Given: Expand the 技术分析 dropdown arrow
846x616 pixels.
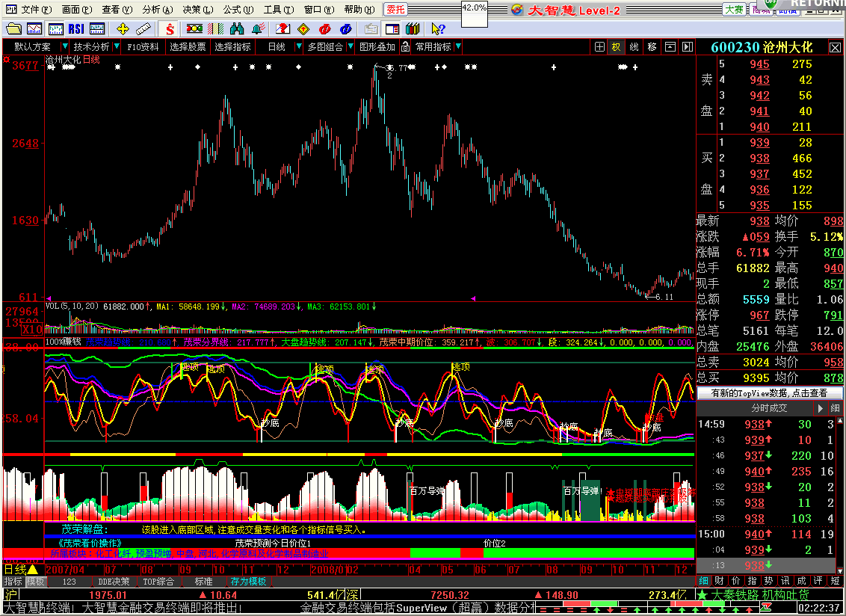Looking at the screenshot, I should [117, 47].
